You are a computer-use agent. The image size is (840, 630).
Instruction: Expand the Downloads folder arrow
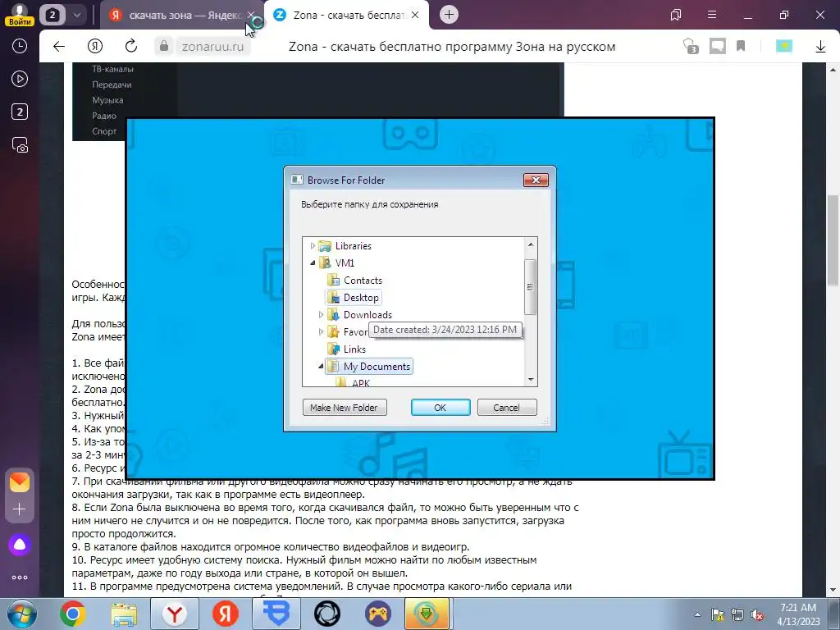321,314
